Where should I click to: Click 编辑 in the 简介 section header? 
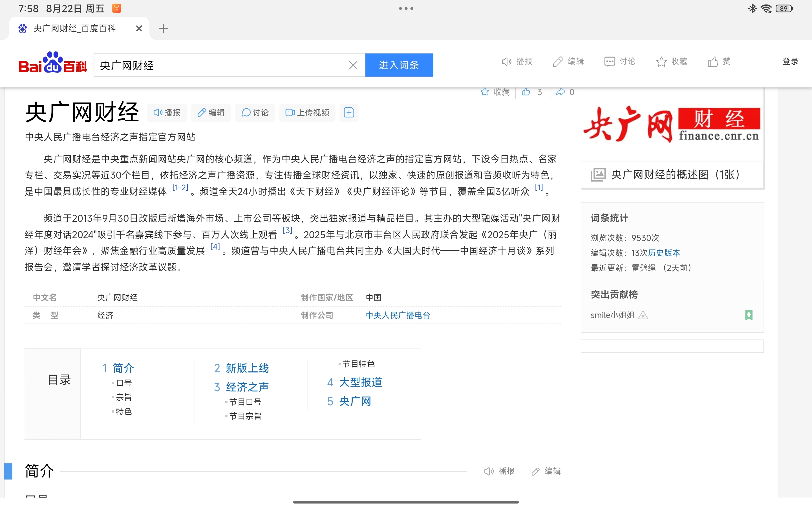(x=546, y=471)
